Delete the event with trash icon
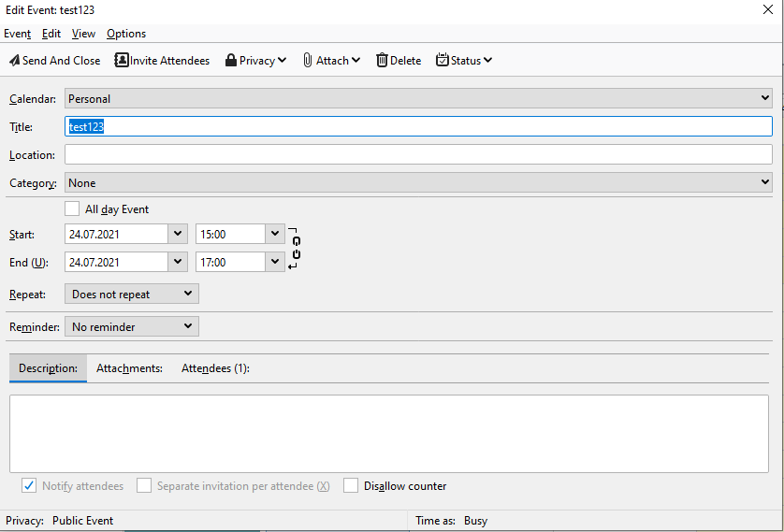 (x=382, y=61)
